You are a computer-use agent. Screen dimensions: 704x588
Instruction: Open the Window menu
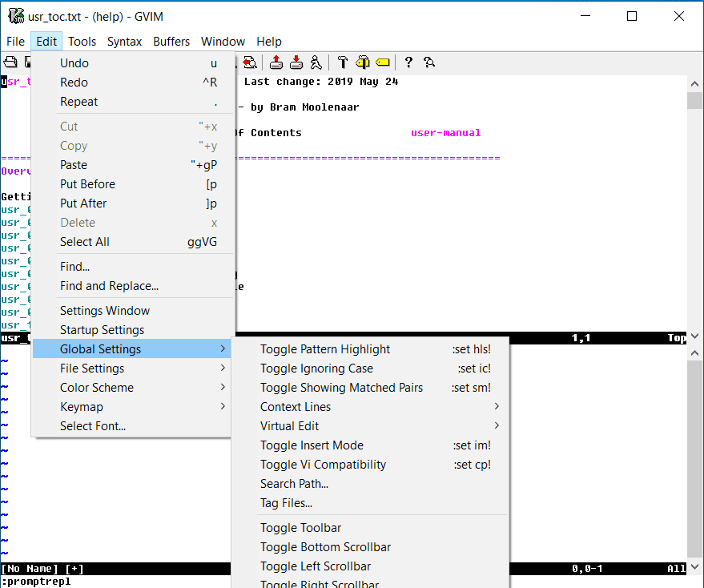tap(223, 42)
